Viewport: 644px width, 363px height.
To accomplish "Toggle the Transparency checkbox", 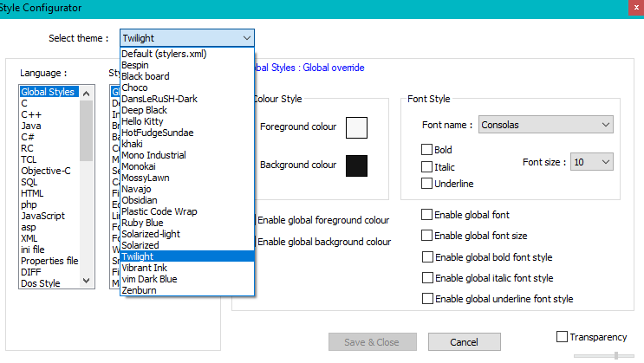I will coord(562,336).
